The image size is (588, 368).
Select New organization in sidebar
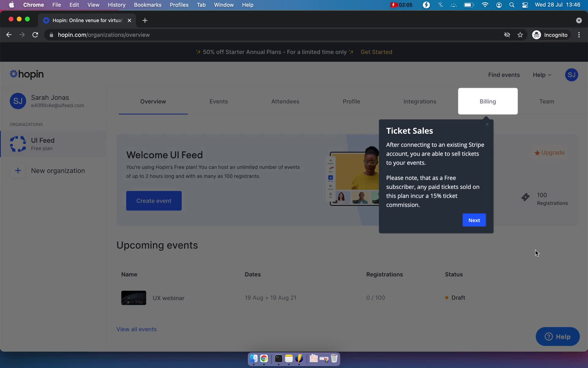[x=54, y=171]
